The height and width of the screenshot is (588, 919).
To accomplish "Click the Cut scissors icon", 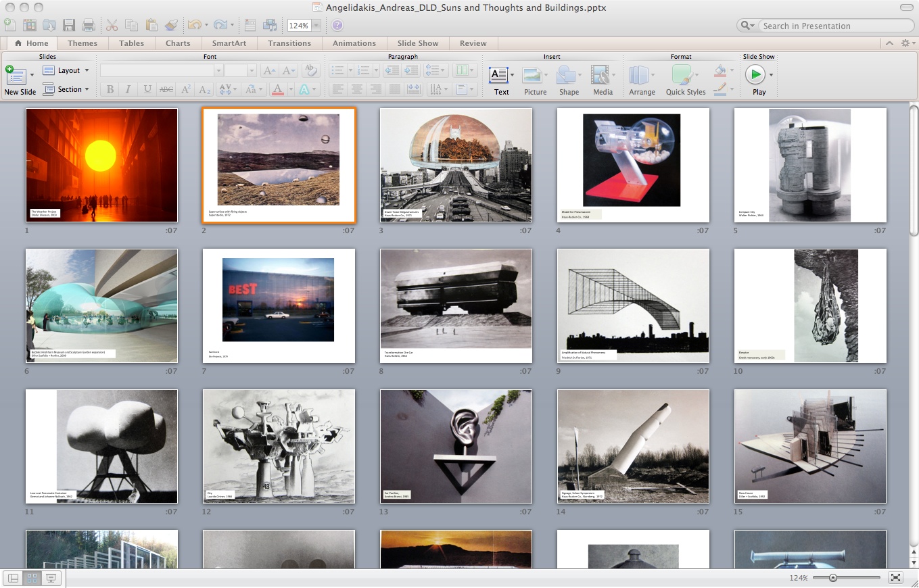I will (x=112, y=25).
